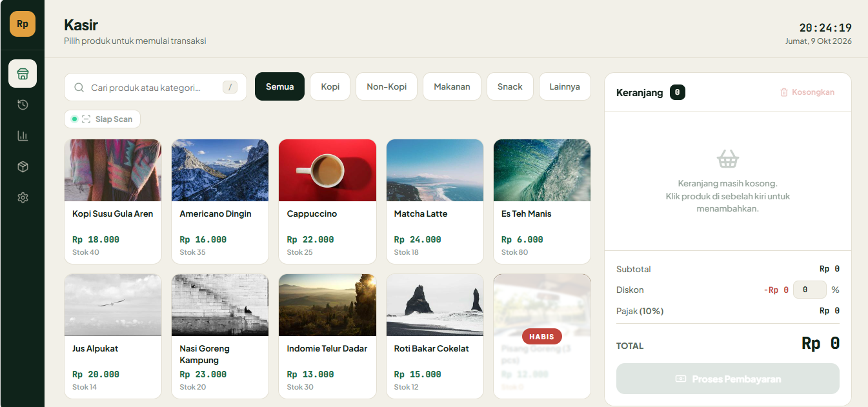Click the empty basket icon in cart
This screenshot has height=407, width=868.
[x=728, y=159]
